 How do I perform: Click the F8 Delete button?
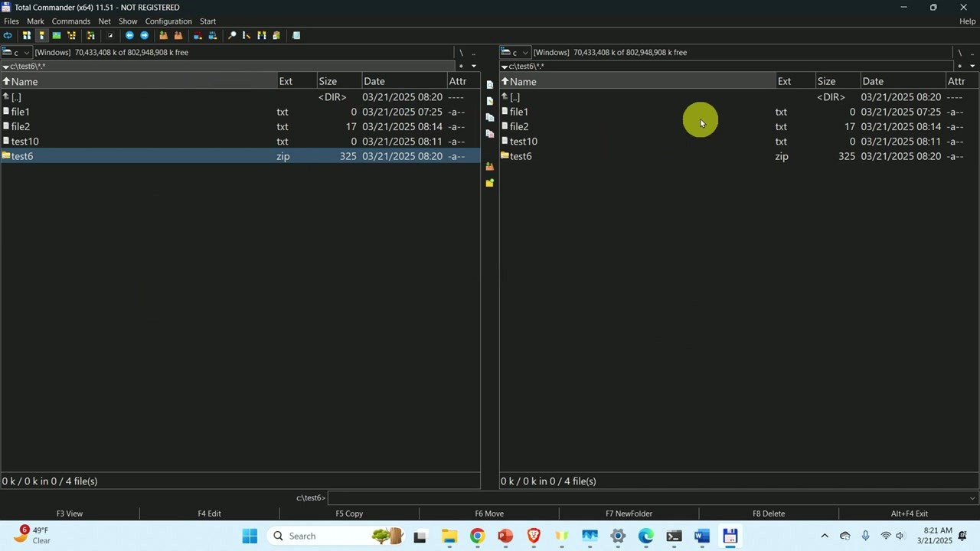(769, 514)
